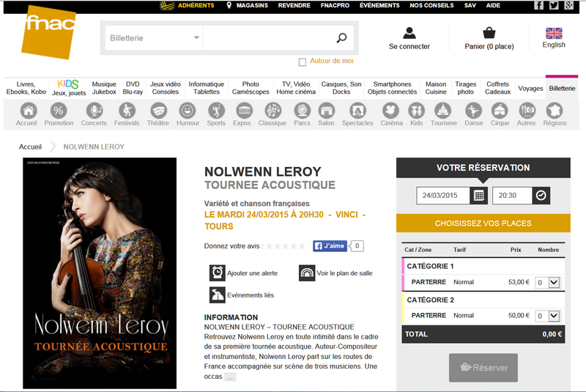Open the Parcs ferris wheel icon
This screenshot has width=586, height=392.
302,111
